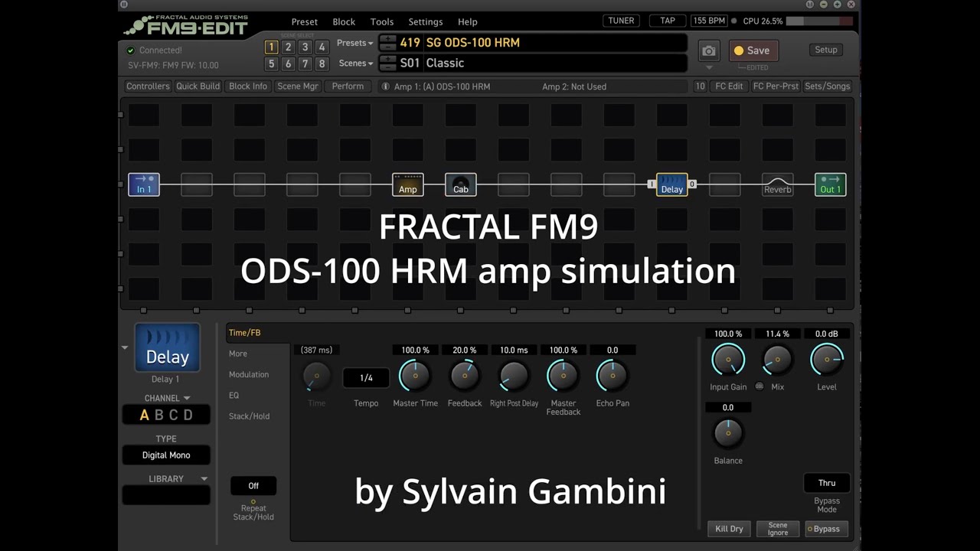Viewport: 980px width, 551px height.
Task: Select scene 6 in Scene Select
Action: click(x=288, y=64)
